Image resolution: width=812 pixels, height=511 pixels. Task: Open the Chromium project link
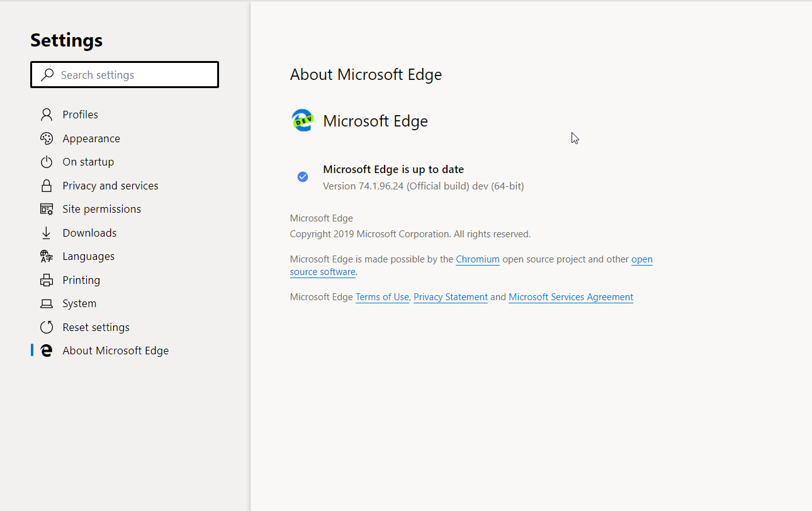(478, 259)
